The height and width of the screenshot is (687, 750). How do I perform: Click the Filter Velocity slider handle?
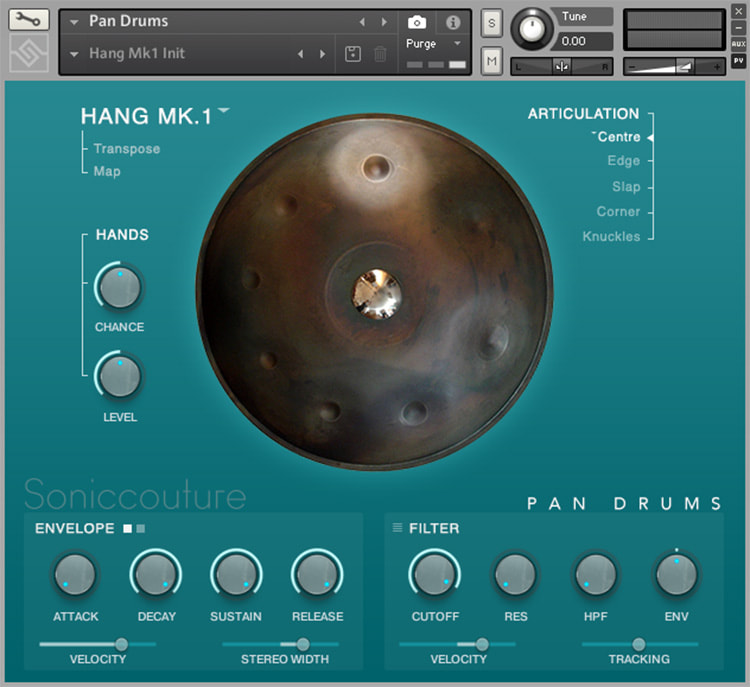pos(482,644)
